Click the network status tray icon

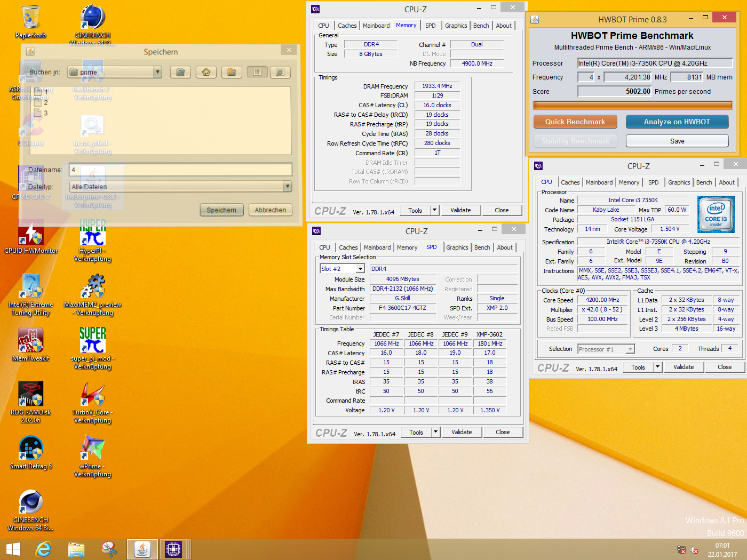click(681, 550)
